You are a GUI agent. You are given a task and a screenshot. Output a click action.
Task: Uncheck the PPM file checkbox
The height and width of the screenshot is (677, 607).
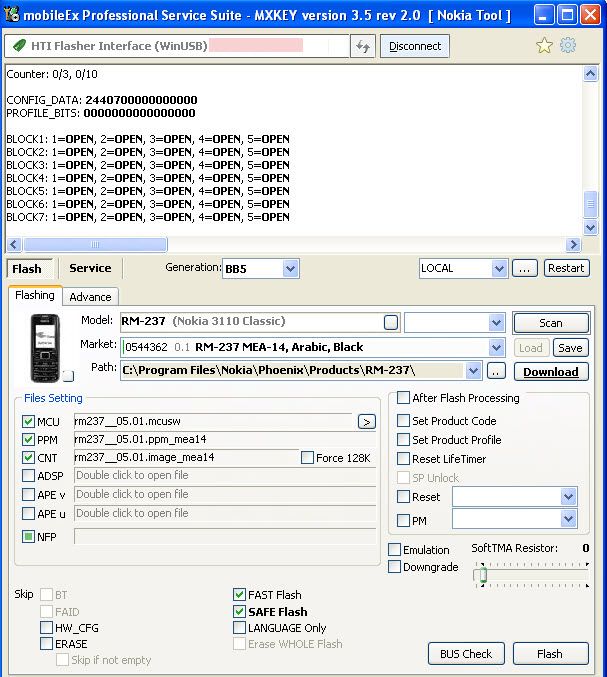[x=28, y=440]
